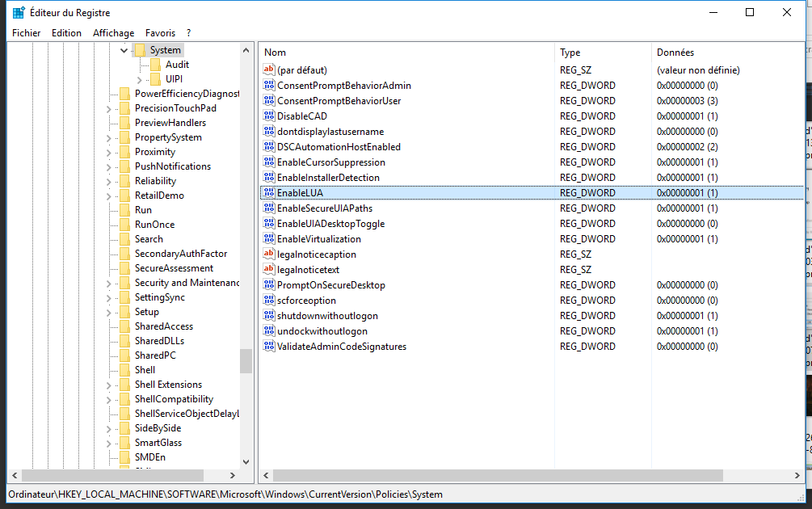
Task: Select the SmartGlass key
Action: click(x=158, y=442)
